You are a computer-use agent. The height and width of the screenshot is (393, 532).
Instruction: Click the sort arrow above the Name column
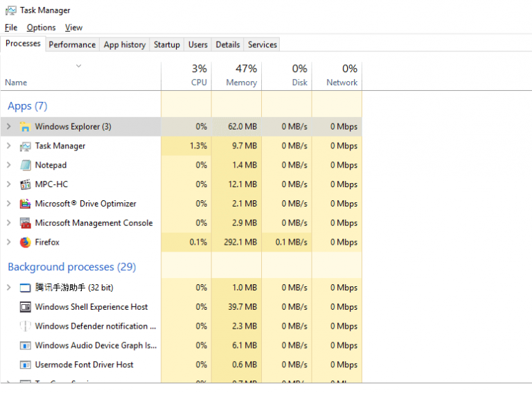point(79,66)
